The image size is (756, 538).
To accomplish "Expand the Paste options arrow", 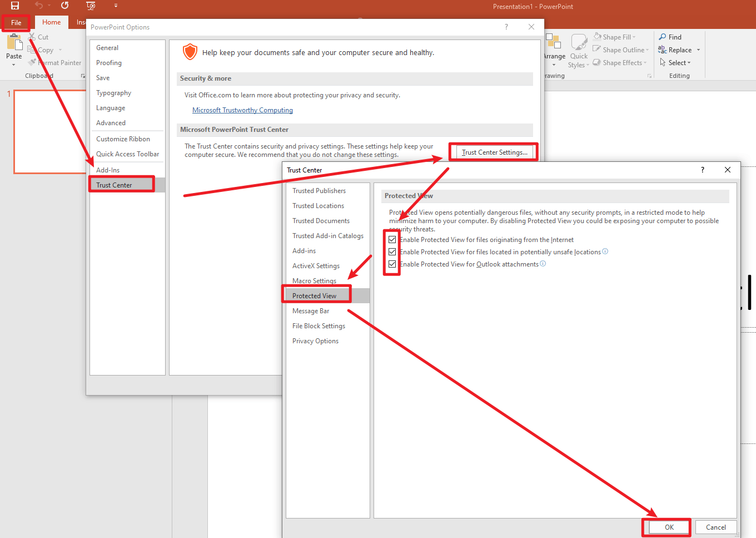I will (14, 65).
